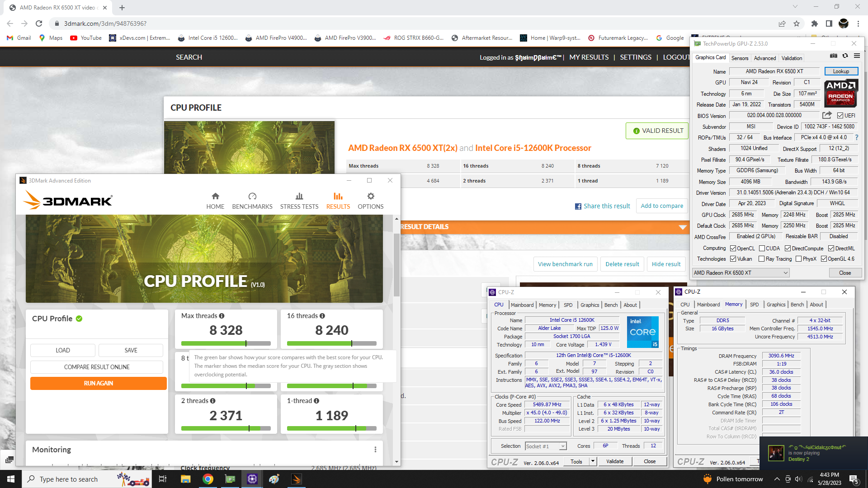Open Chrome profile avatar

[844, 23]
